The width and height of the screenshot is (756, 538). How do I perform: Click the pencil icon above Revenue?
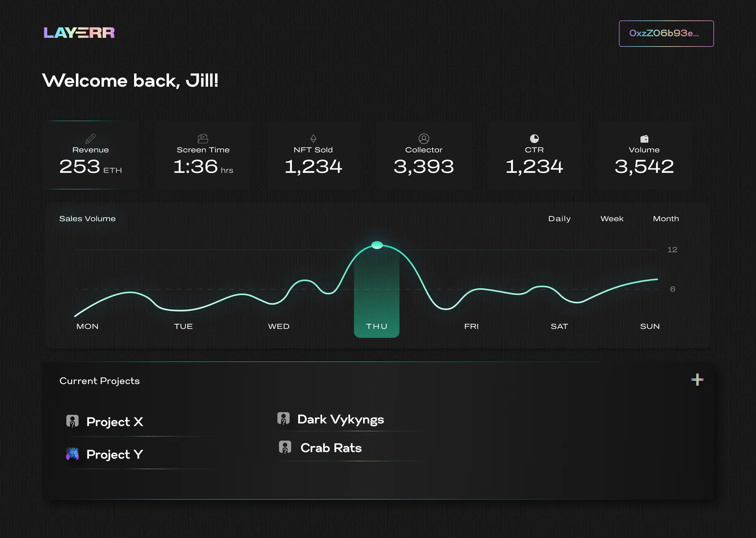point(90,138)
